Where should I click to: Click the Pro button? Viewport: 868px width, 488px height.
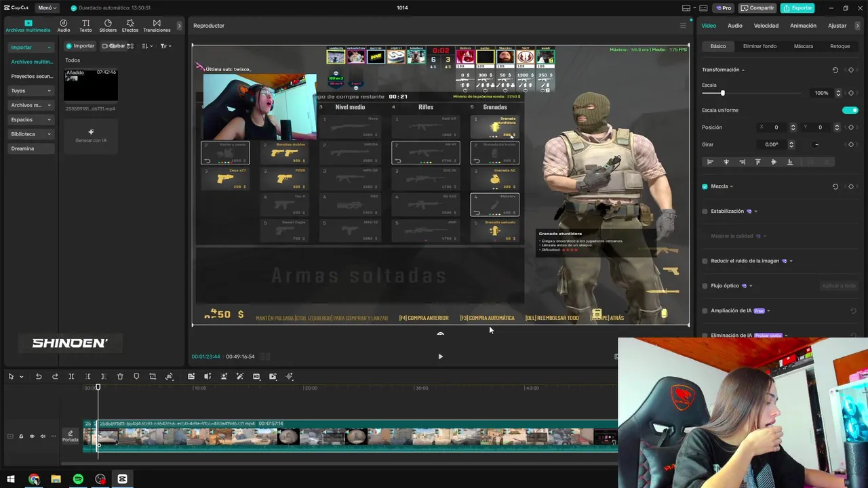pyautogui.click(x=723, y=8)
